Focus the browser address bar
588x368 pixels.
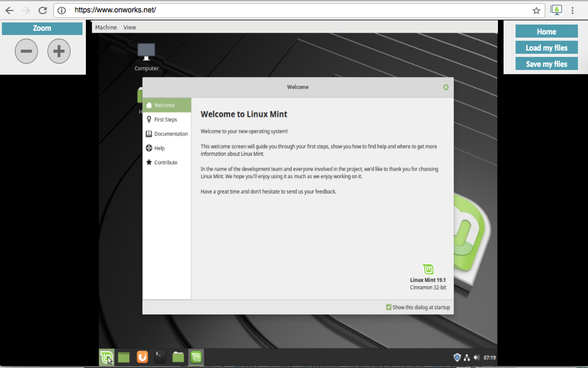point(299,10)
